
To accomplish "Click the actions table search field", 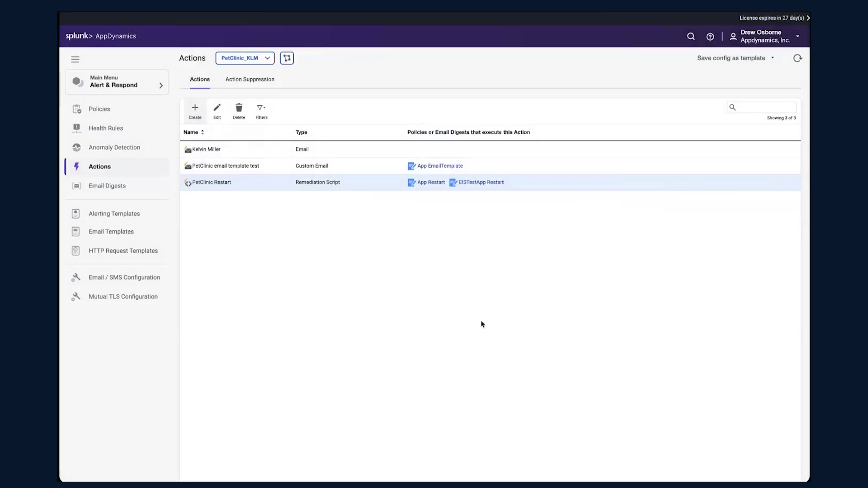I will [762, 108].
